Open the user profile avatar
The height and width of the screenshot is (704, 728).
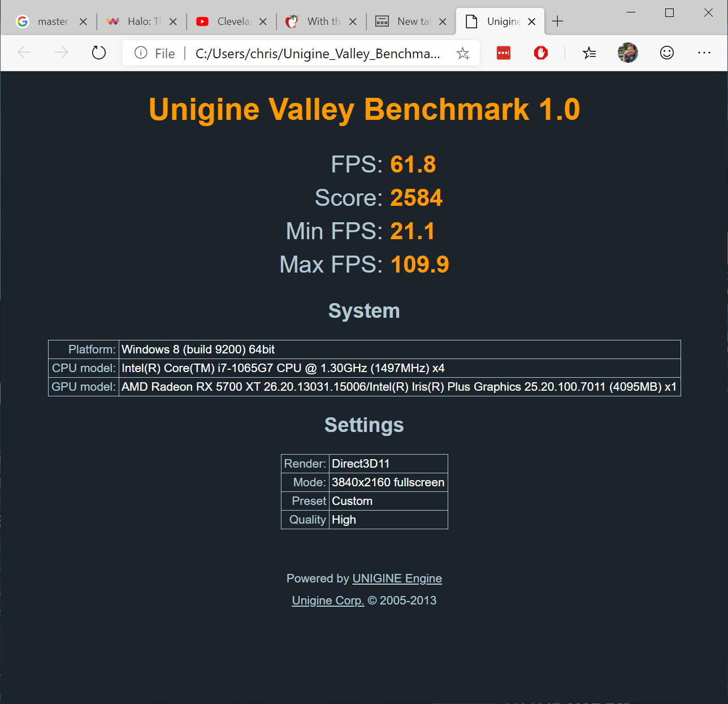tap(628, 53)
